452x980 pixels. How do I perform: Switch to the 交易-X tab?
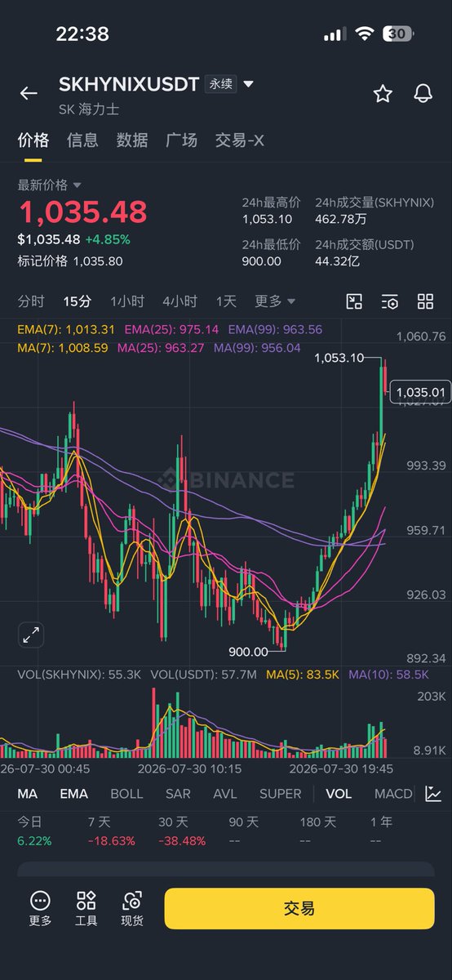(x=239, y=140)
